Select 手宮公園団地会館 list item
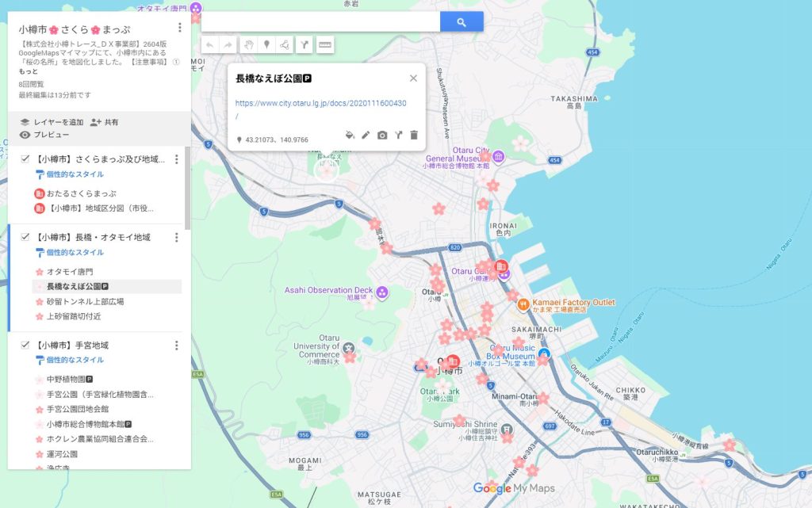The image size is (812, 508). coord(107,409)
